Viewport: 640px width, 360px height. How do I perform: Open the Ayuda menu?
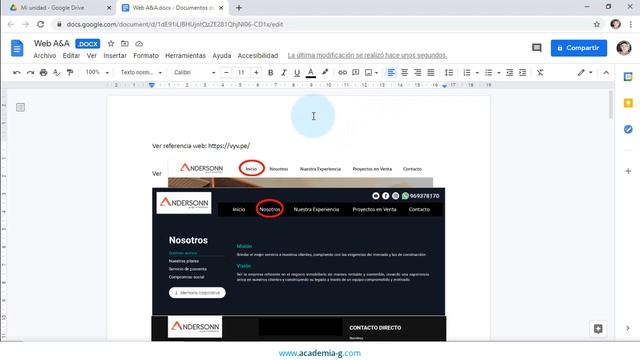point(222,56)
